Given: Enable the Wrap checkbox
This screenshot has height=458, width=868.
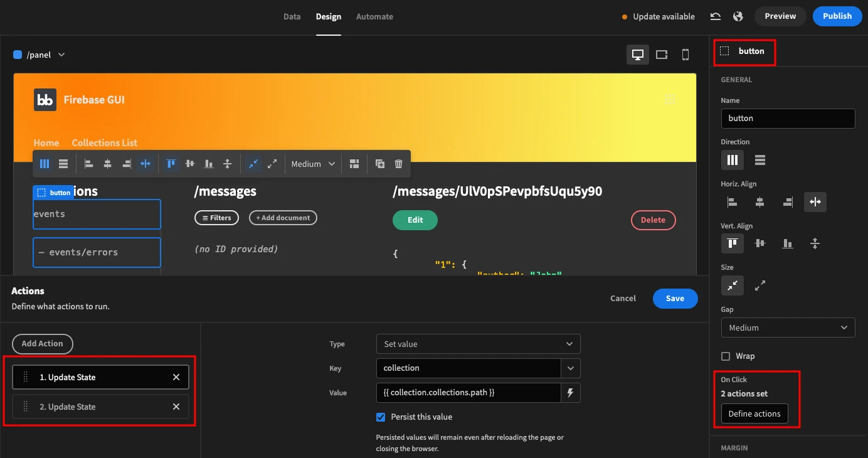Looking at the screenshot, I should point(726,356).
